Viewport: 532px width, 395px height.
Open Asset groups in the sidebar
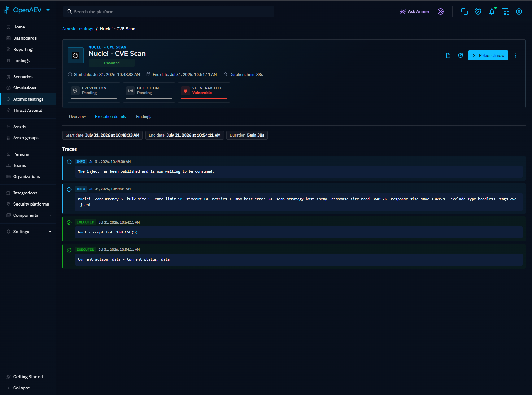click(x=28, y=138)
